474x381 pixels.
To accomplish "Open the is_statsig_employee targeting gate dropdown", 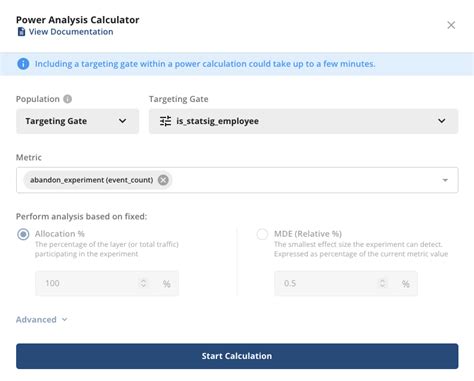I will point(303,121).
